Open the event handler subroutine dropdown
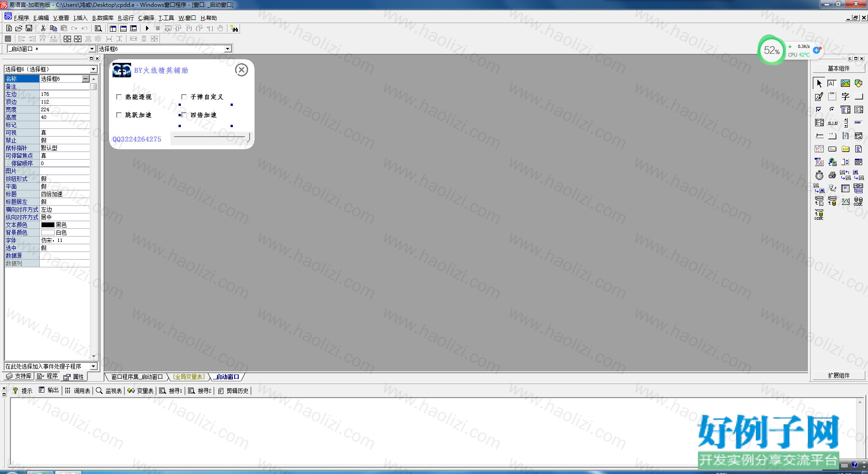 point(94,366)
